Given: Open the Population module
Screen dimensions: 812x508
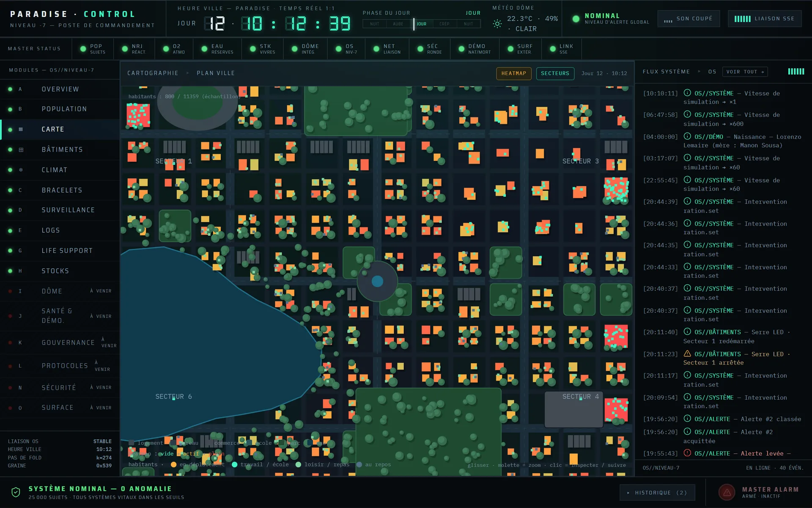Looking at the screenshot, I should point(60,109).
